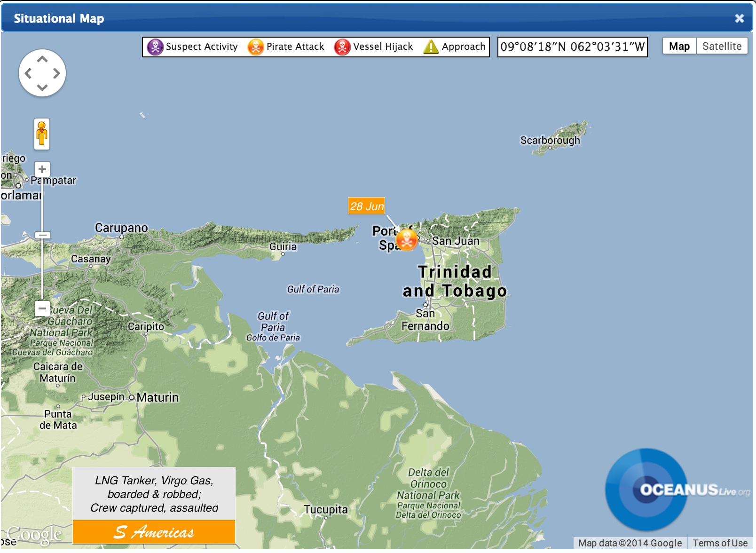The width and height of the screenshot is (756, 553).
Task: Pan the map down with the arrow
Action: click(x=42, y=87)
